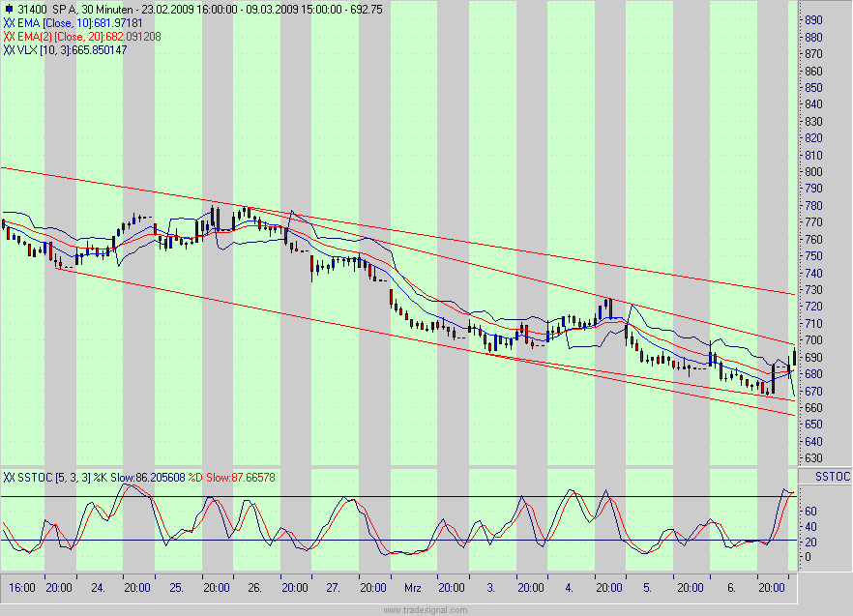853x616 pixels.
Task: Click the candlestick icon in the title bar
Action: [7, 7]
